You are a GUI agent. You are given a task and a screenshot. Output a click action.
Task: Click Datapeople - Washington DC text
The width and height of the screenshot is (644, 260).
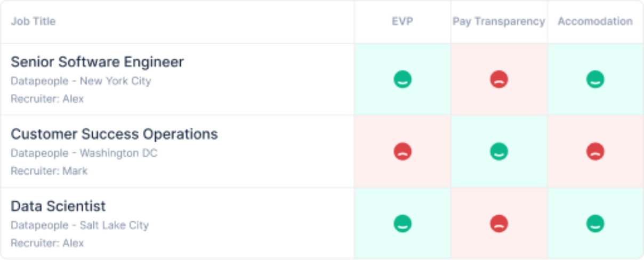coord(84,153)
